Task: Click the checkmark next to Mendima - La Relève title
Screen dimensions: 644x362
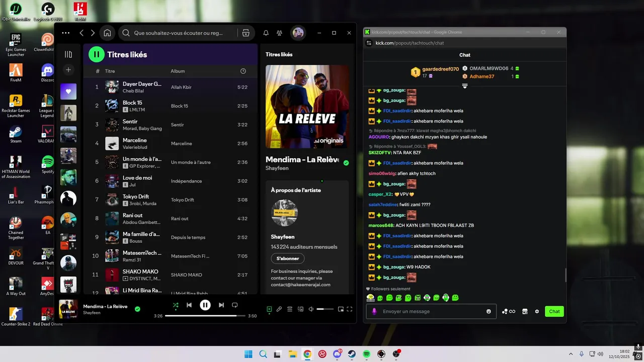Action: (346, 163)
